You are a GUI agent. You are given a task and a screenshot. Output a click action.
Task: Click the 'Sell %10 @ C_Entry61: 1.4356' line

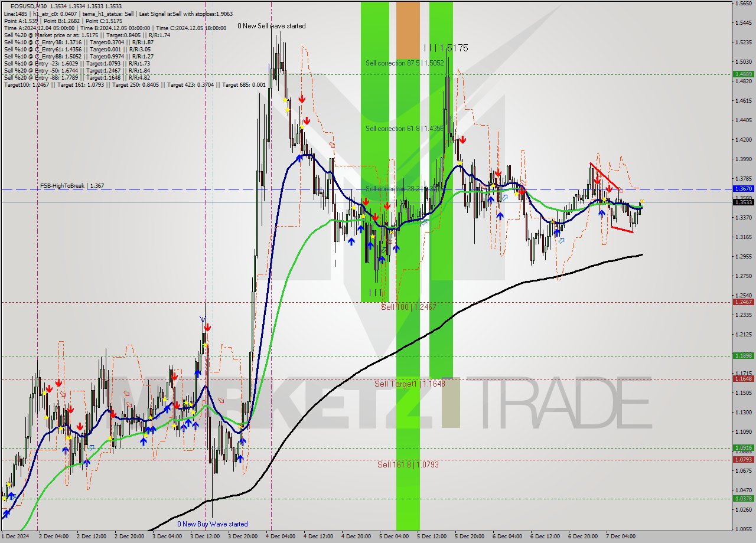click(77, 49)
